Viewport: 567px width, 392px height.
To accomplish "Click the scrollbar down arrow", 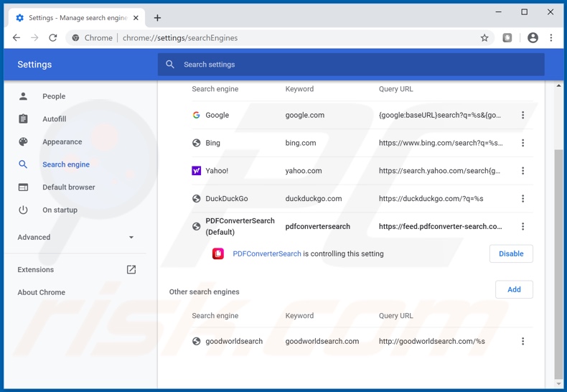I will click(x=558, y=384).
